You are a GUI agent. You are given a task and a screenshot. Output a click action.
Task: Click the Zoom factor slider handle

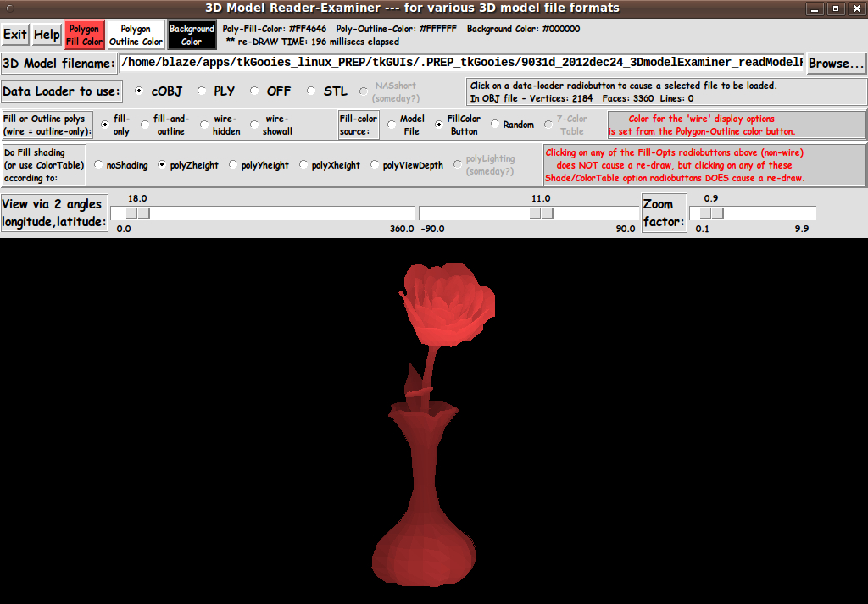point(711,213)
